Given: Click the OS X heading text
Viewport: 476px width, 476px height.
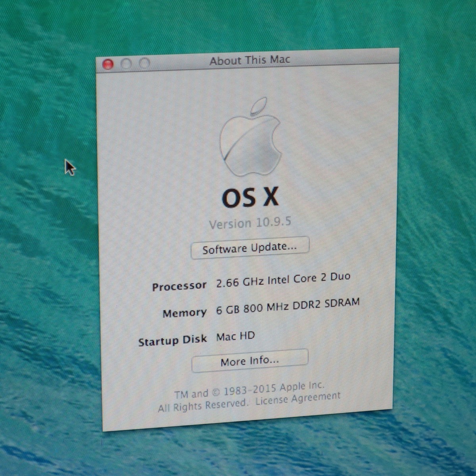Looking at the screenshot, I should click(x=250, y=197).
